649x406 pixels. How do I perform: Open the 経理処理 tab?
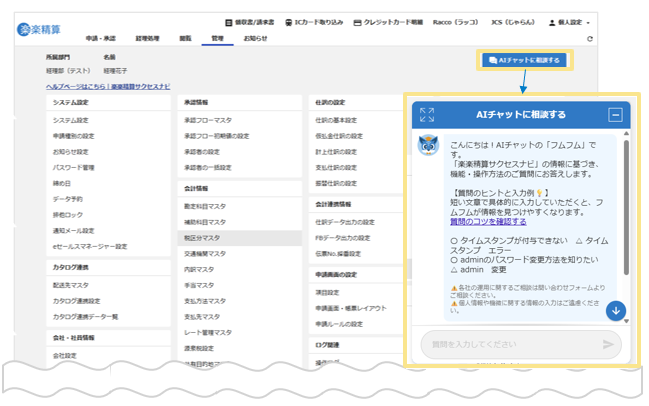(147, 38)
